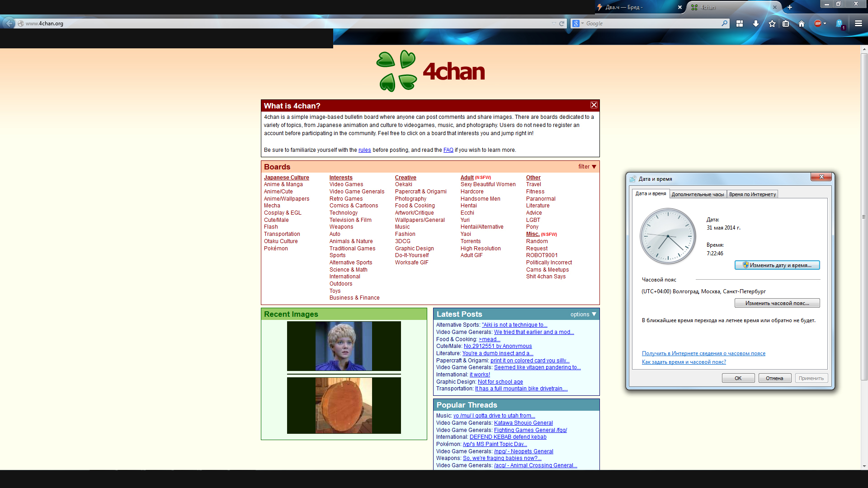This screenshot has width=868, height=488.
Task: Select the Дата и время tab
Action: point(651,193)
